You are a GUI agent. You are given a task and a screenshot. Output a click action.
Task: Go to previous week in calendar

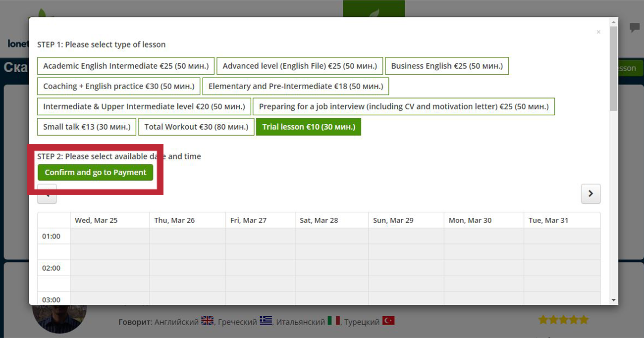pos(47,195)
